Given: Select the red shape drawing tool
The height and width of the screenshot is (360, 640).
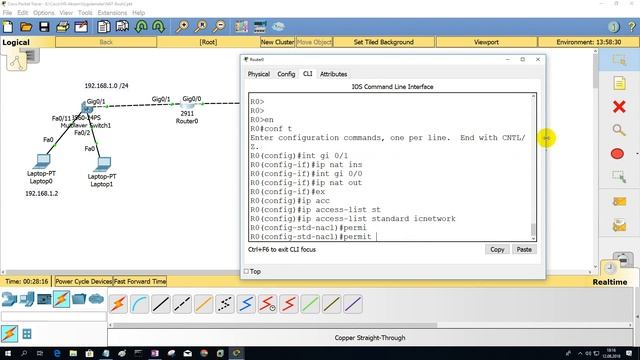Looking at the screenshot, I should (618, 154).
